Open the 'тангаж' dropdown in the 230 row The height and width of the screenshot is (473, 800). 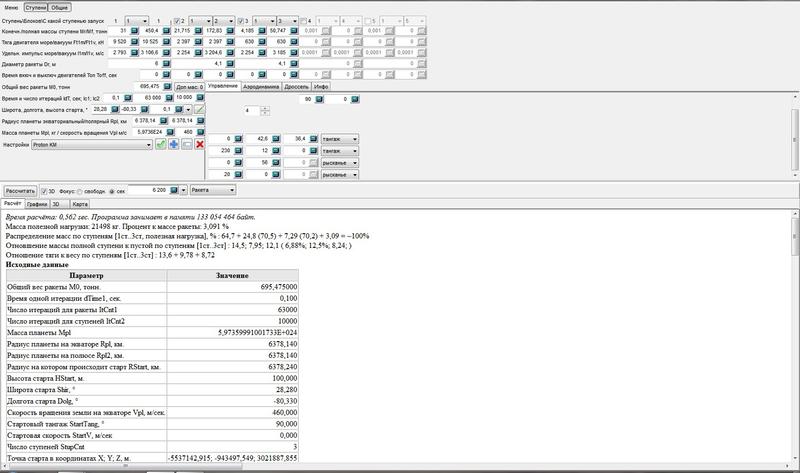(340, 151)
